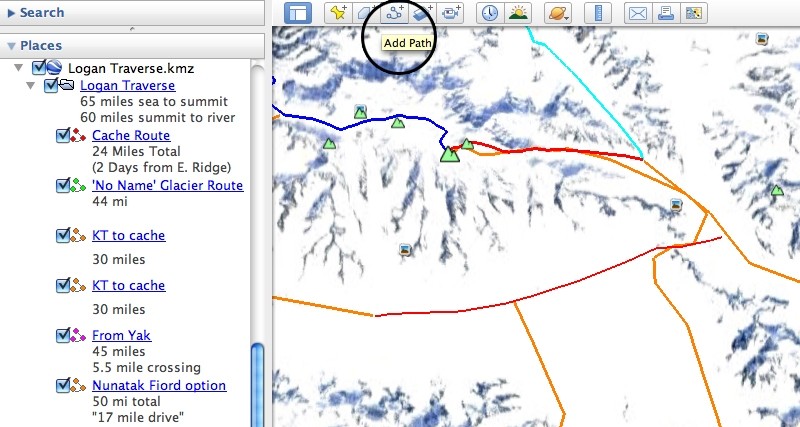Toggle the sunlight across landscape icon

[x=518, y=13]
